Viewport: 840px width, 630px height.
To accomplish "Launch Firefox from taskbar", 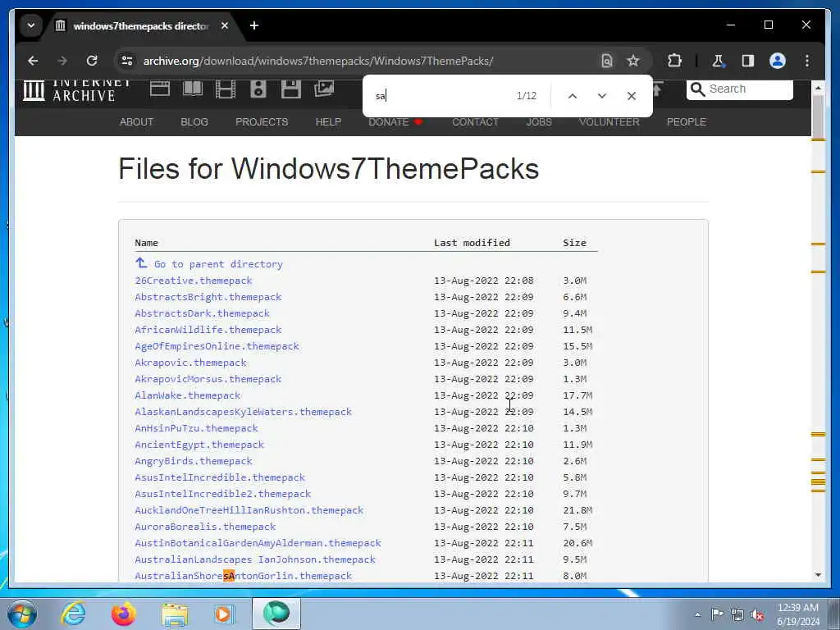I will click(x=123, y=614).
